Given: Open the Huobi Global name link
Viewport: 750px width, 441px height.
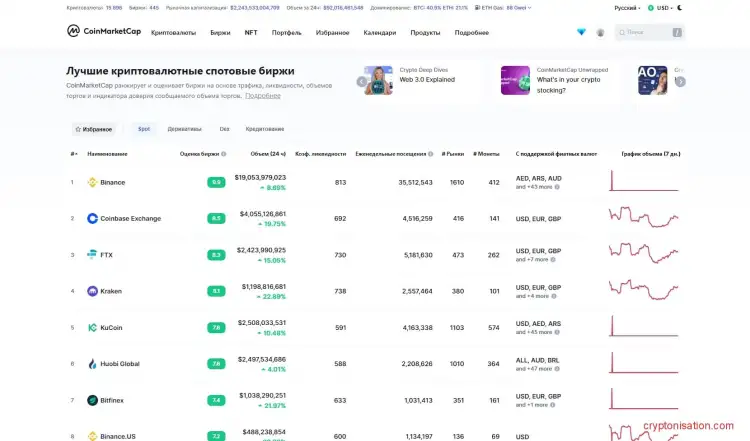Looking at the screenshot, I should pyautogui.click(x=120, y=364).
